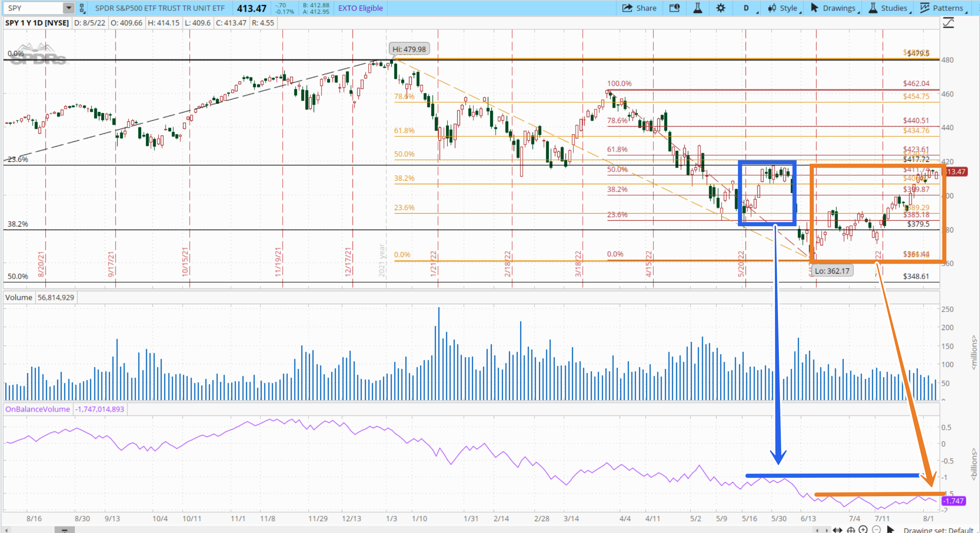Image resolution: width=980 pixels, height=533 pixels.
Task: Click the crosshair pan icon
Action: coord(851,530)
